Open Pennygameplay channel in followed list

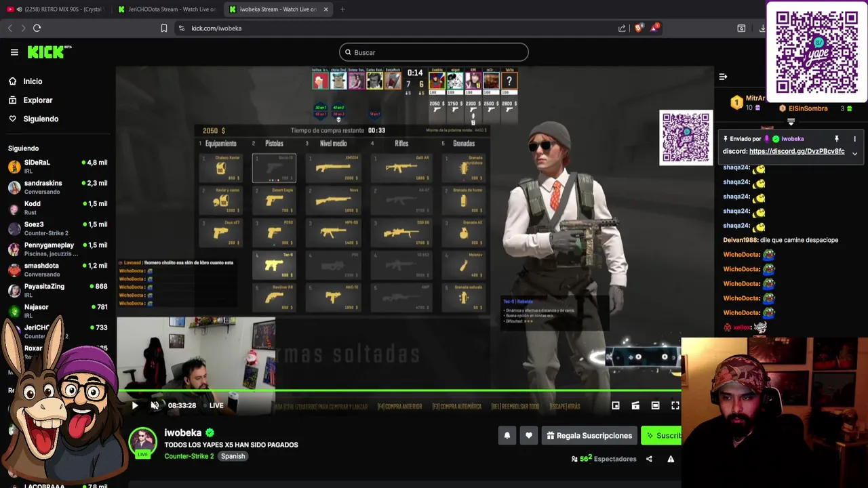pos(58,249)
